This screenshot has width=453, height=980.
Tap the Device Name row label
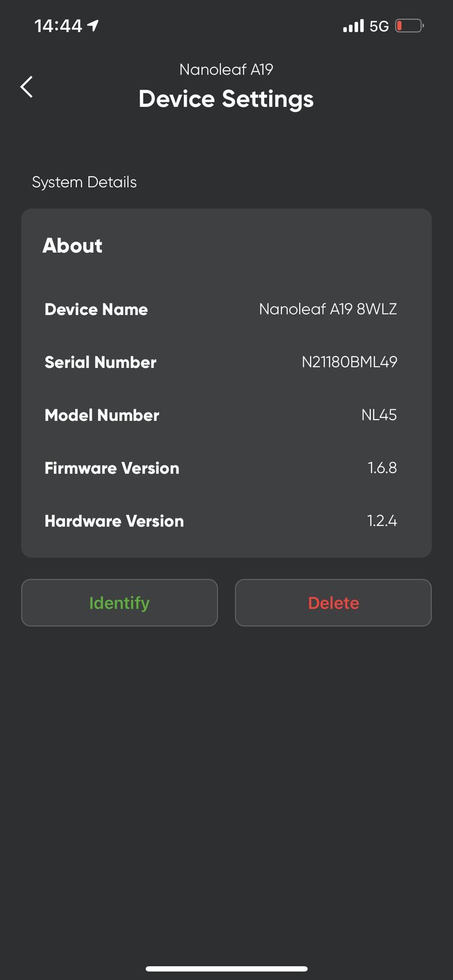coord(96,309)
